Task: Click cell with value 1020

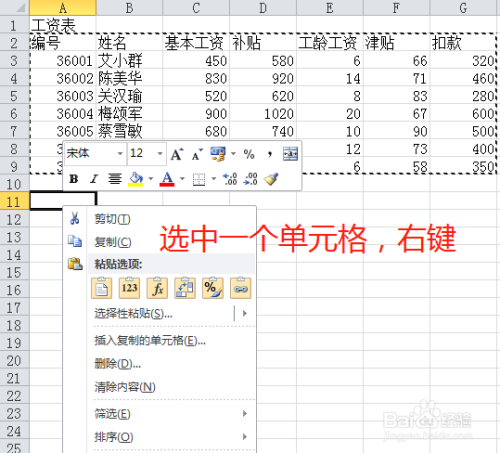Action: (263, 114)
